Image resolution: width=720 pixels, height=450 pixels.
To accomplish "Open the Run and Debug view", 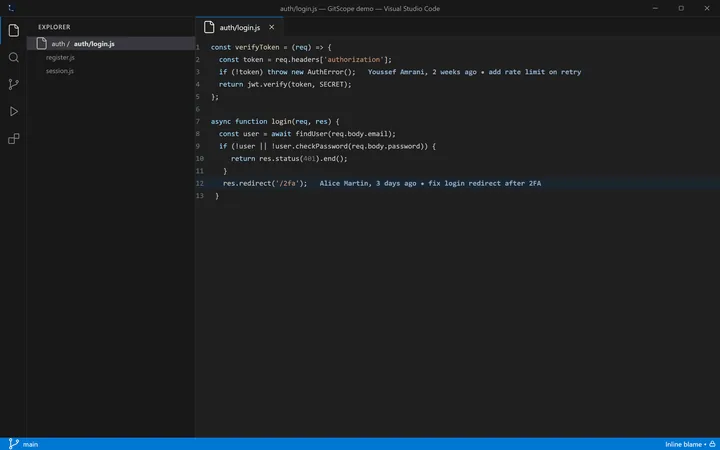I will 14,112.
